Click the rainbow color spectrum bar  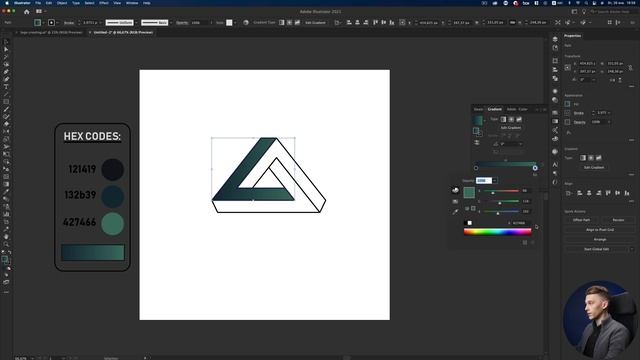[498, 232]
